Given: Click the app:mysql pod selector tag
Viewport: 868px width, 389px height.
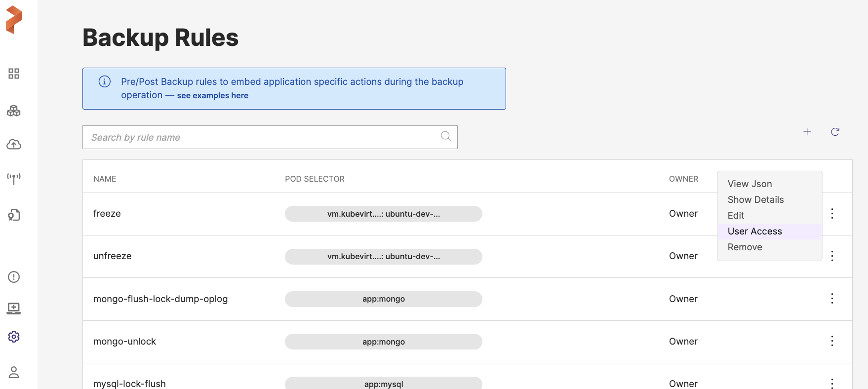Looking at the screenshot, I should (x=384, y=384).
